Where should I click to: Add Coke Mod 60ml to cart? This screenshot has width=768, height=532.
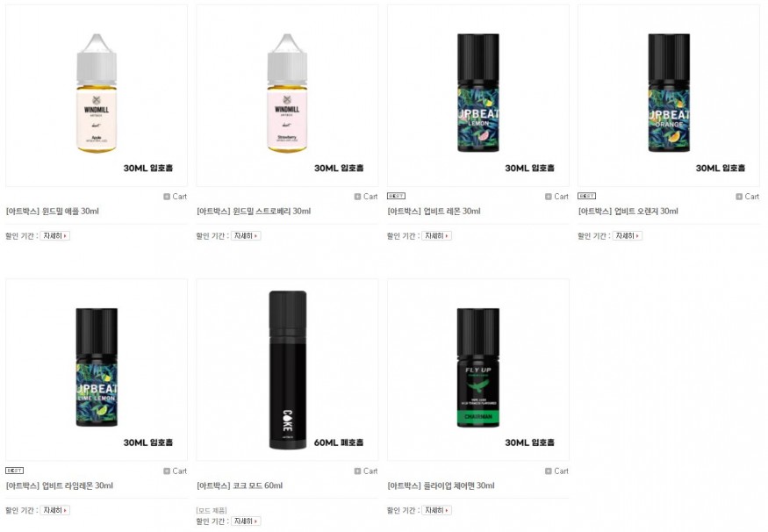tap(366, 471)
